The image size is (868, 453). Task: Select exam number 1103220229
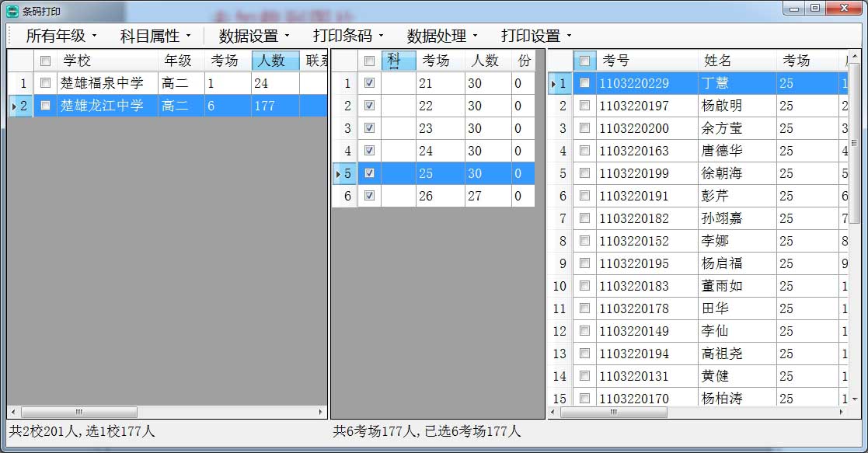[x=647, y=83]
